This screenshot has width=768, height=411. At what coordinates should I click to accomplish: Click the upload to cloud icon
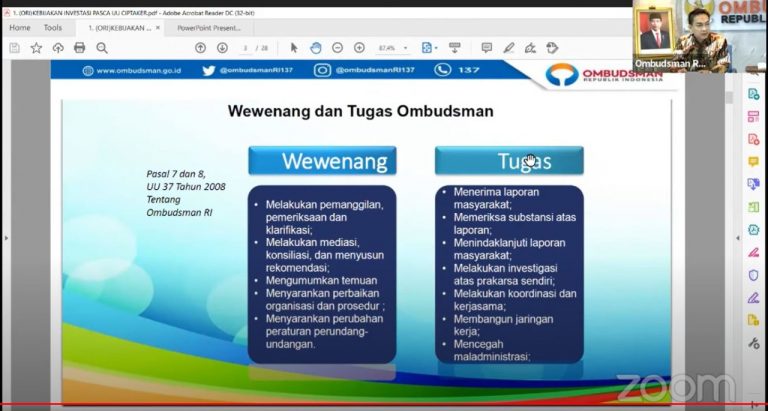(x=58, y=48)
